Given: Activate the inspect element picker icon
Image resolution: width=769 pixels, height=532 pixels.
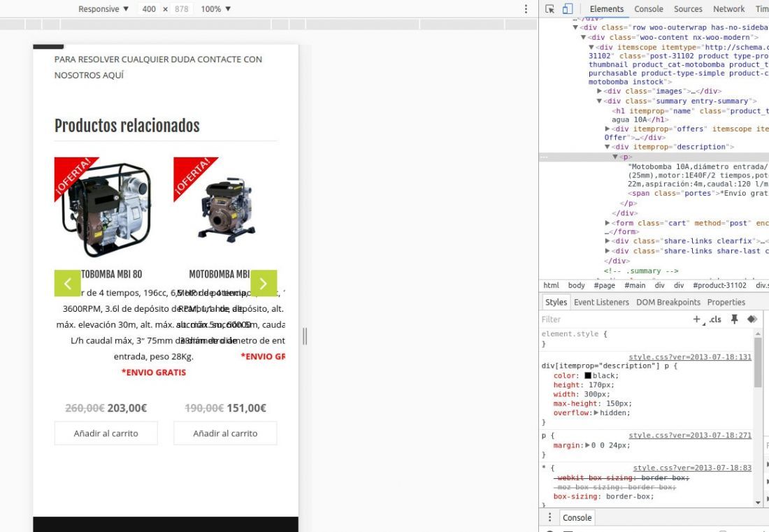Looking at the screenshot, I should (549, 9).
